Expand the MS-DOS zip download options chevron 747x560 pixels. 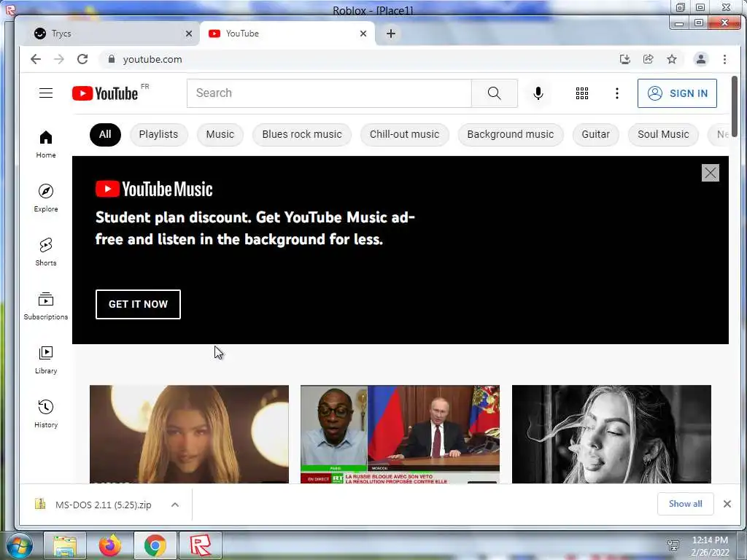point(175,505)
